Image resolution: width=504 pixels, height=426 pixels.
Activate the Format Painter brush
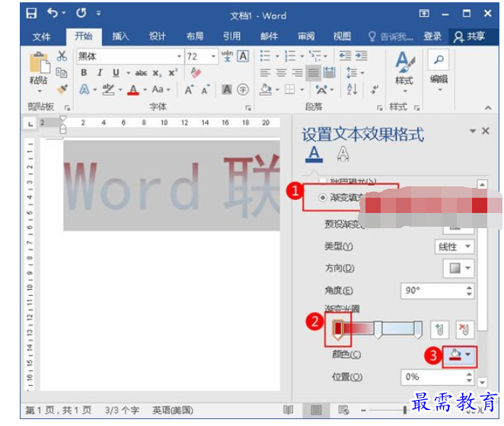[x=62, y=89]
